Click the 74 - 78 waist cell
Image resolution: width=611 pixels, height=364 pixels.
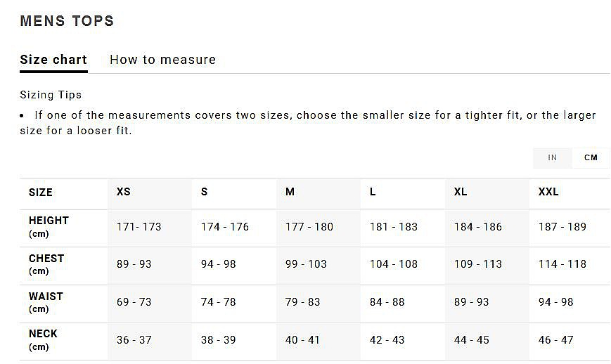[219, 302]
